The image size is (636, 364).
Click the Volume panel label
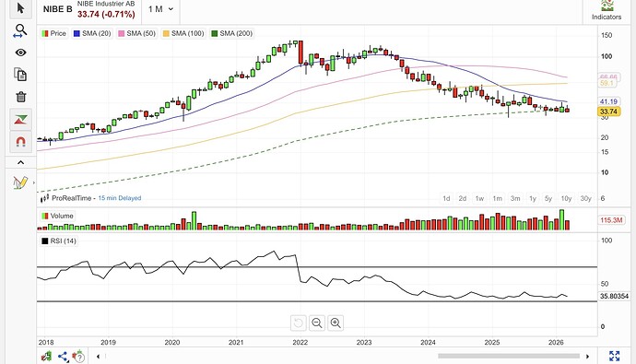point(57,216)
